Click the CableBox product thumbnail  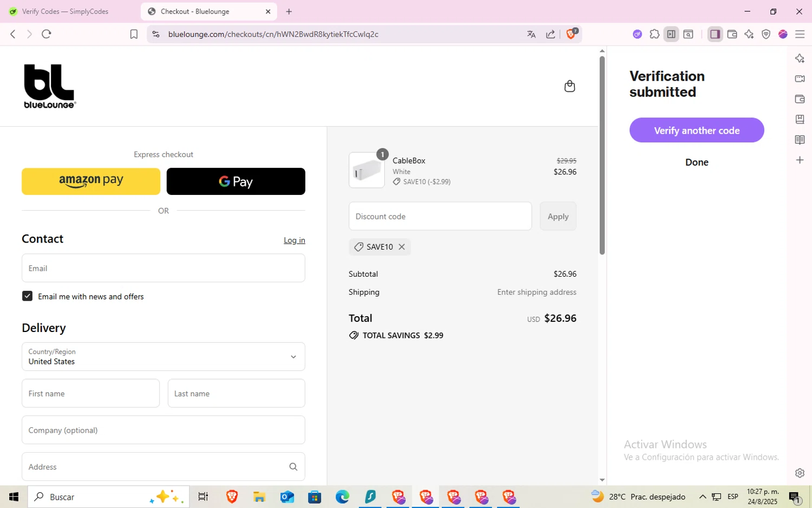point(366,171)
